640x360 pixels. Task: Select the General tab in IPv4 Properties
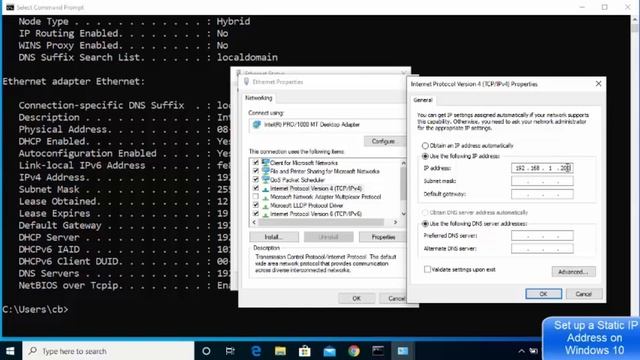tap(423, 100)
